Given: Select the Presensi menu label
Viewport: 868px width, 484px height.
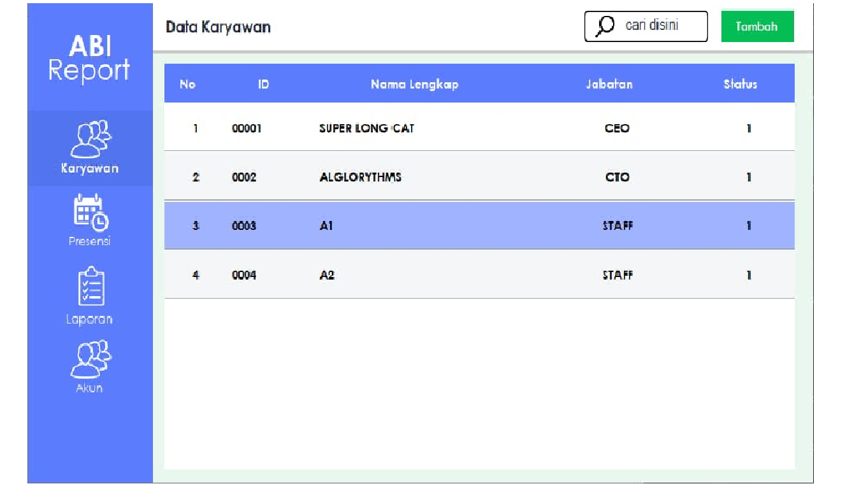Looking at the screenshot, I should (90, 241).
